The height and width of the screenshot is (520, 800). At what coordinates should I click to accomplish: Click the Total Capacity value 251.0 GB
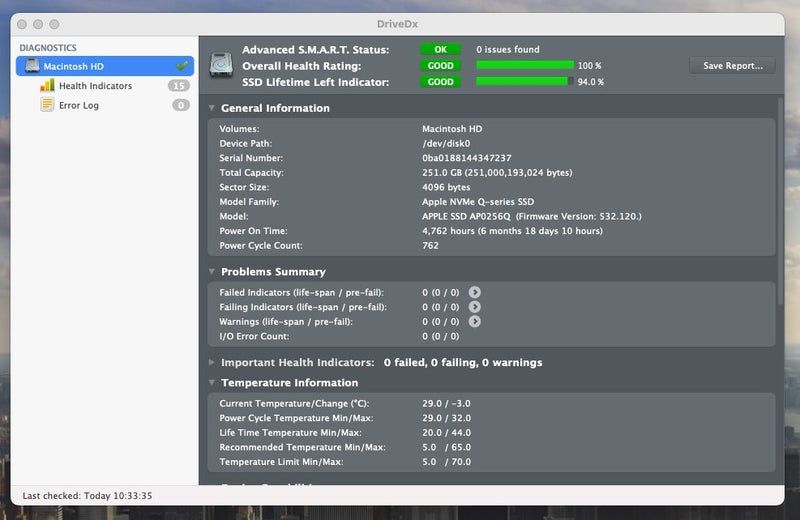click(497, 172)
